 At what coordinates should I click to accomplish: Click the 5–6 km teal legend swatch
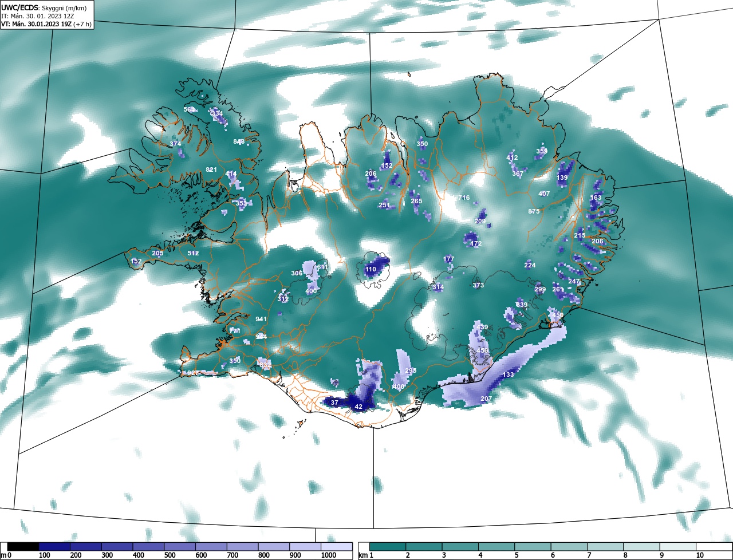pos(533,547)
